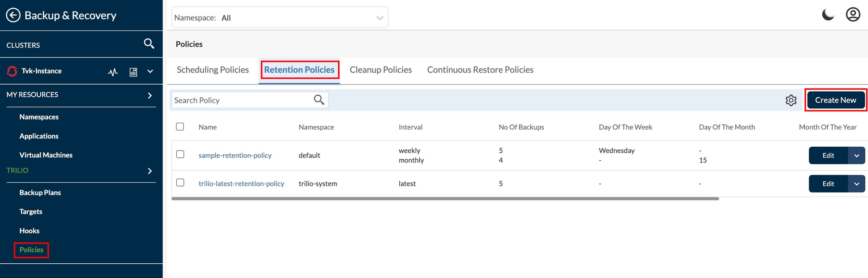The width and height of the screenshot is (868, 278).
Task: Open the Tvk-Instance document report icon
Action: pyautogui.click(x=133, y=71)
